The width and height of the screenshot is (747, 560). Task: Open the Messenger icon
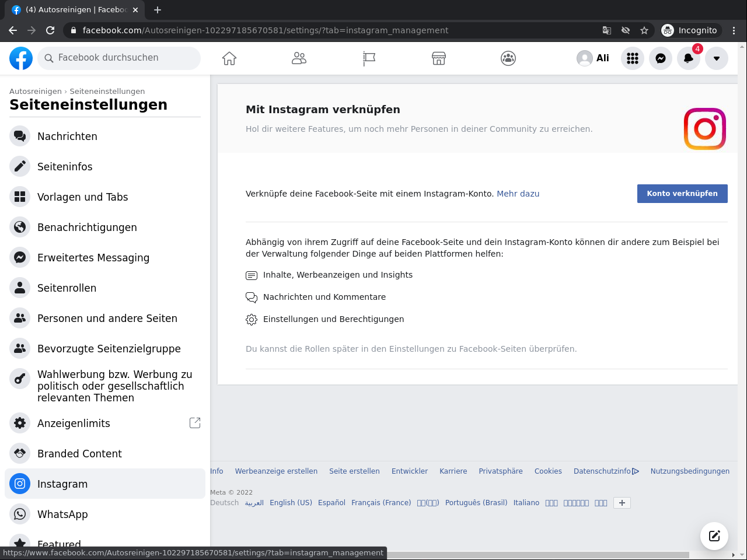click(661, 58)
